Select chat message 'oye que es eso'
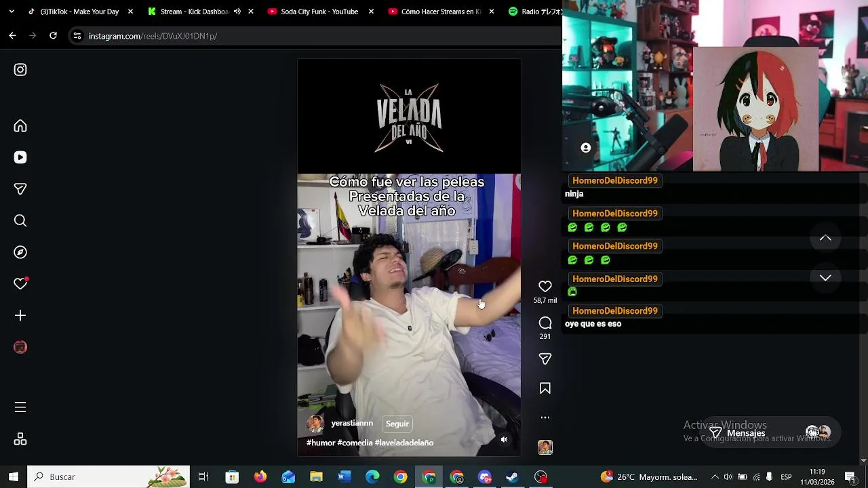 [593, 324]
